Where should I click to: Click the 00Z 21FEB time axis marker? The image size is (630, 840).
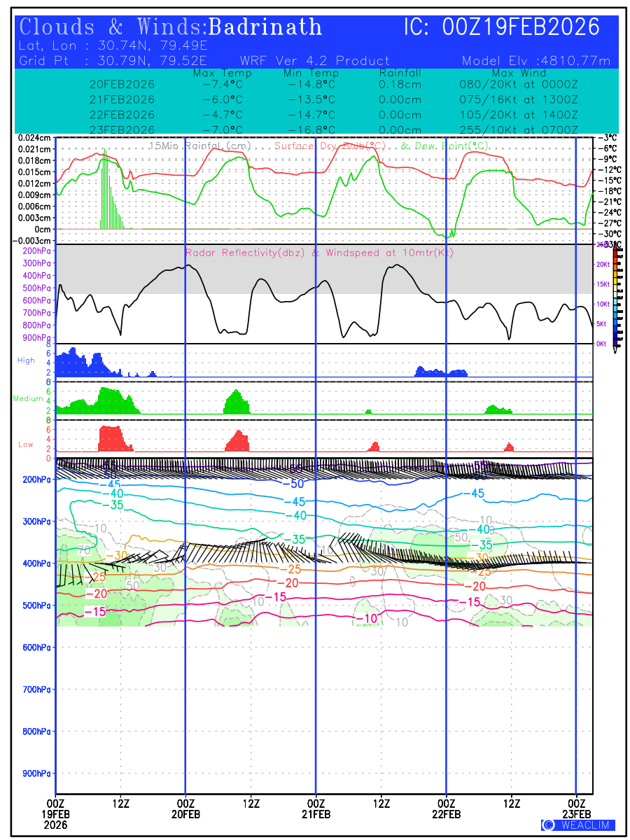(x=316, y=808)
